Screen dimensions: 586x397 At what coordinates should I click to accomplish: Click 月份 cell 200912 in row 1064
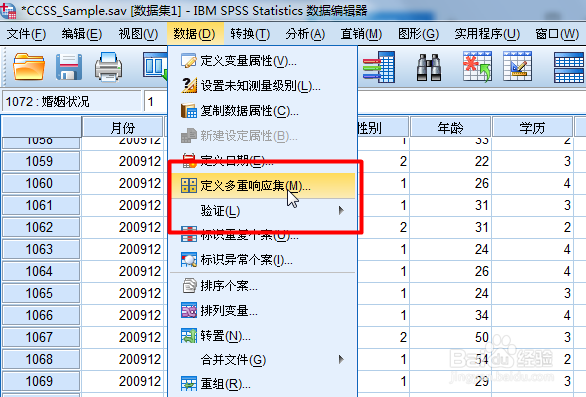tap(123, 271)
